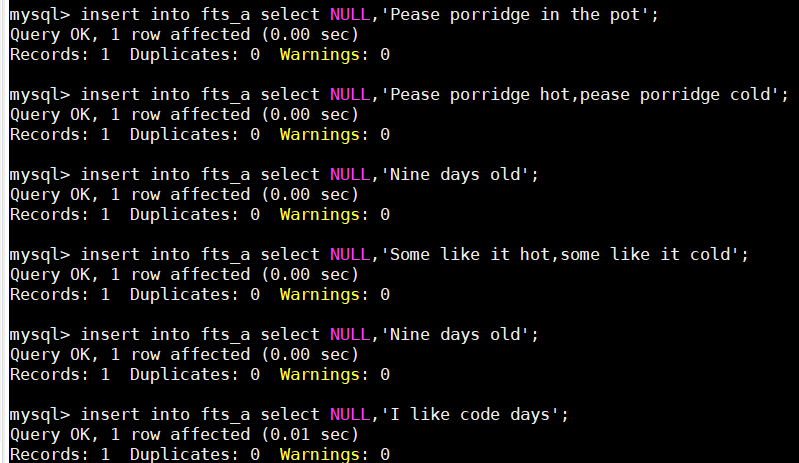The height and width of the screenshot is (463, 799).
Task: Click the magenta NULL in the last command
Action: point(349,415)
